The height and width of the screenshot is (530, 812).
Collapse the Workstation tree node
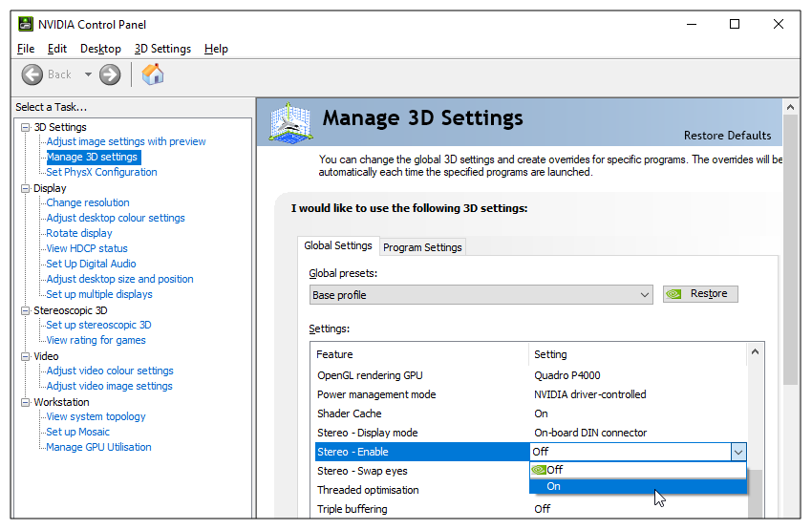point(25,402)
